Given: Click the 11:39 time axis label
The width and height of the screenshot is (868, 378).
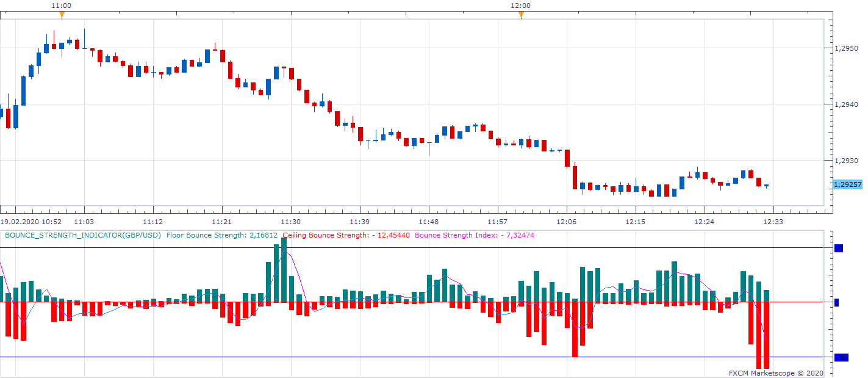Looking at the screenshot, I should click(360, 222).
